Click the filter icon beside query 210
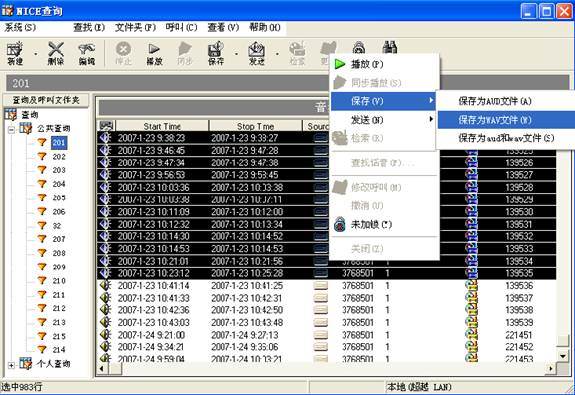 [42, 281]
